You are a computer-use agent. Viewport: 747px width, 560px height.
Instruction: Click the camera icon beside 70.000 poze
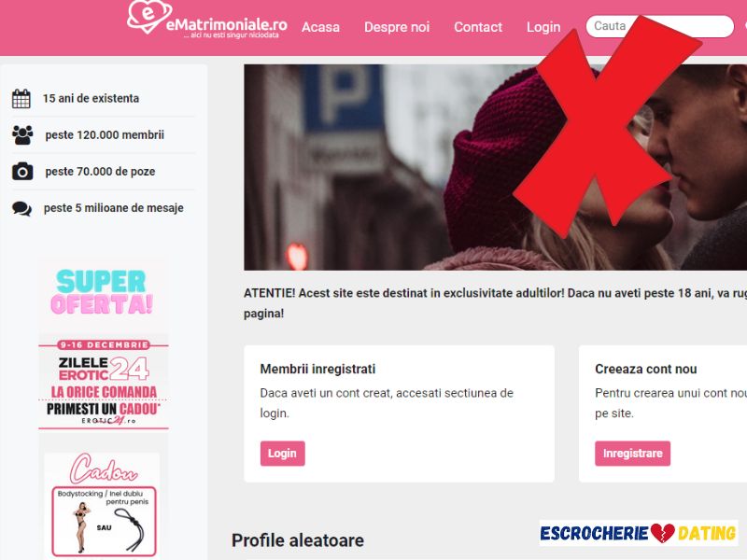pyautogui.click(x=22, y=172)
